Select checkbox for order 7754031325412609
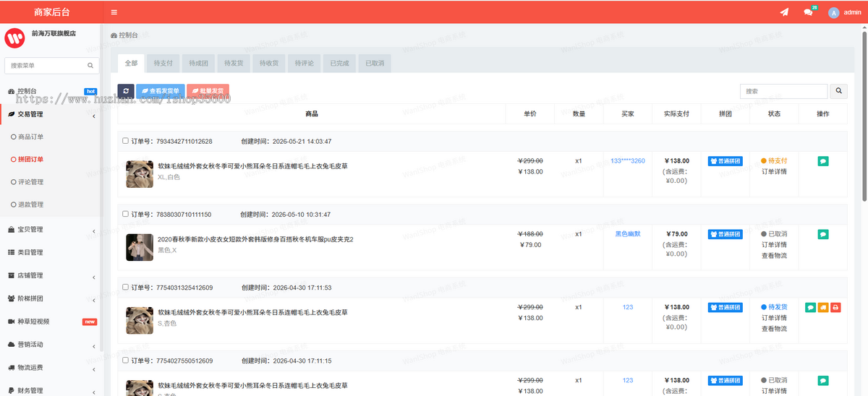868x396 pixels. tap(126, 288)
